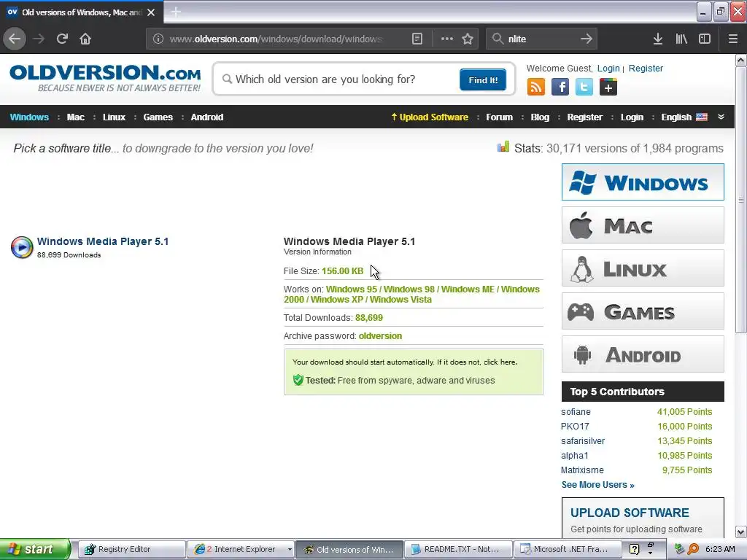This screenshot has width=747, height=560.
Task: Close the Old versions of Windows tab
Action: point(151,12)
